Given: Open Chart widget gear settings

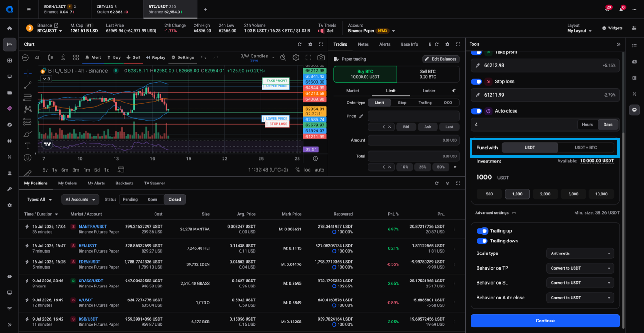Looking at the screenshot, I should pos(310,44).
